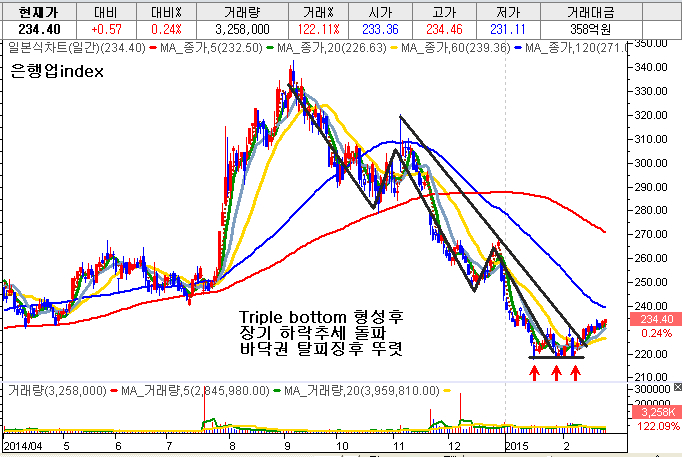Click the middle red arrow bottom marker
Image resolution: width=682 pixels, height=457 pixels.
(555, 372)
